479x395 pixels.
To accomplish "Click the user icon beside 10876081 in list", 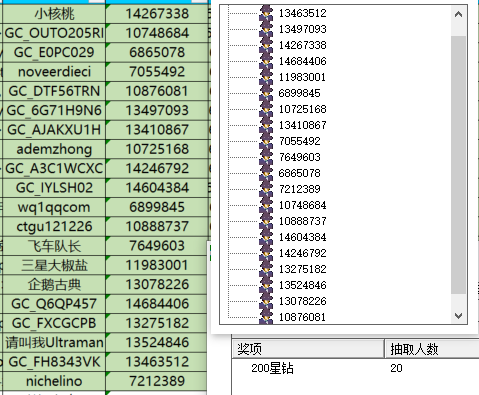I will 266,316.
